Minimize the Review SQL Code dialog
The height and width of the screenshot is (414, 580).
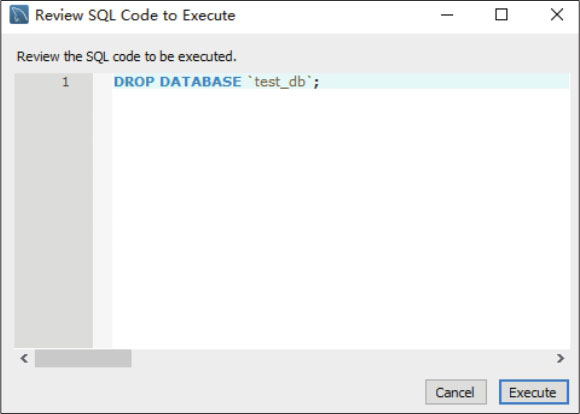pyautogui.click(x=447, y=15)
